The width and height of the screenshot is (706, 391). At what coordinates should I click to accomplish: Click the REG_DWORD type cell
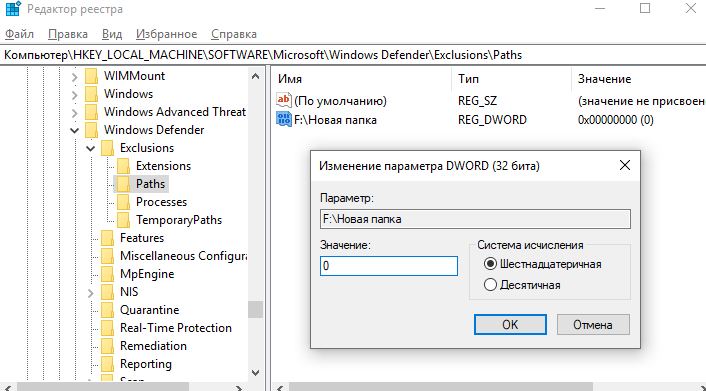(x=492, y=120)
